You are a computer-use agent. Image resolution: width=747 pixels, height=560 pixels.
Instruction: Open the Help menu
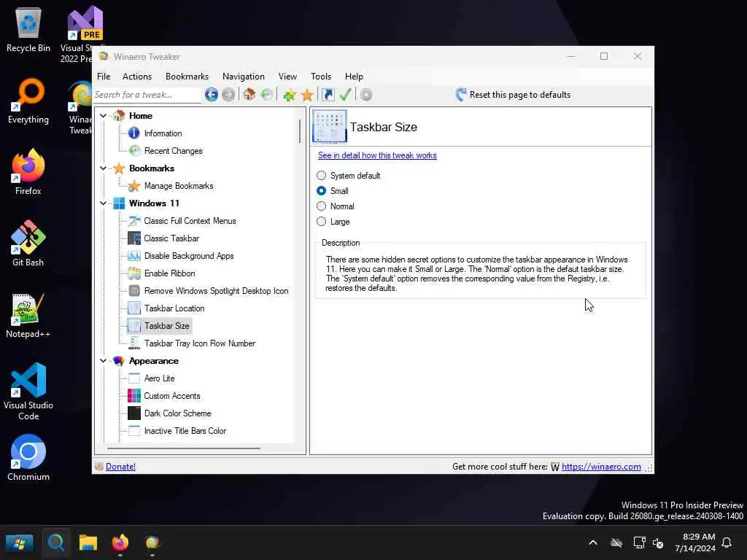tap(354, 77)
